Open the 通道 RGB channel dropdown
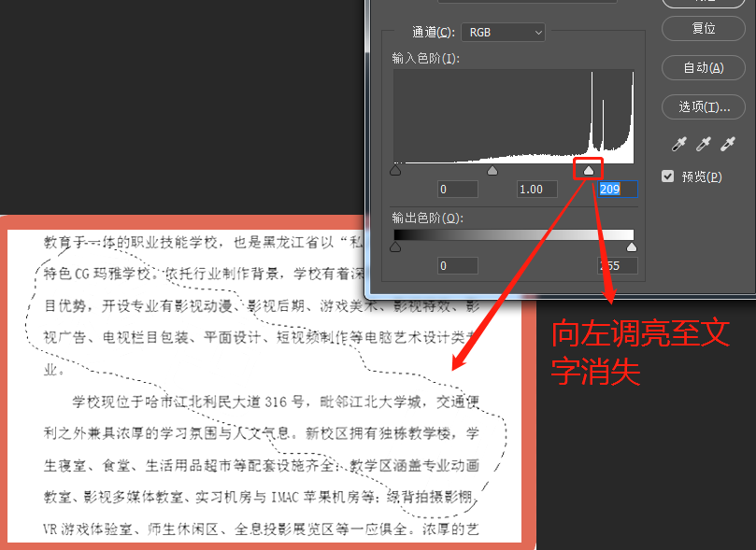This screenshot has height=550, width=756. 502,32
